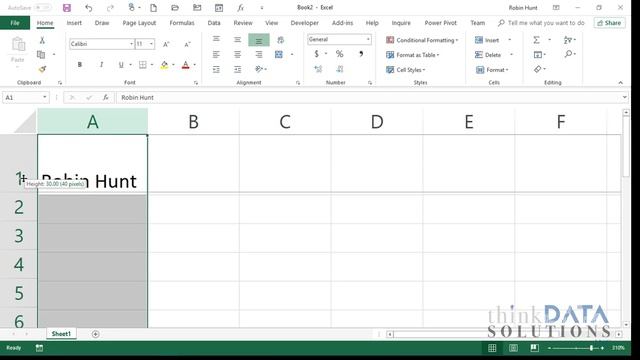Switch to Page Layout view icon
Viewport: 640px width, 360px height.
[513, 348]
